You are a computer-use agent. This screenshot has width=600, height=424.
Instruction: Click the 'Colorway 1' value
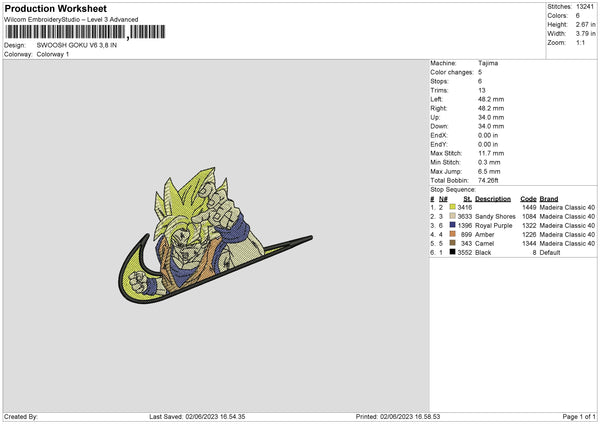(53, 54)
